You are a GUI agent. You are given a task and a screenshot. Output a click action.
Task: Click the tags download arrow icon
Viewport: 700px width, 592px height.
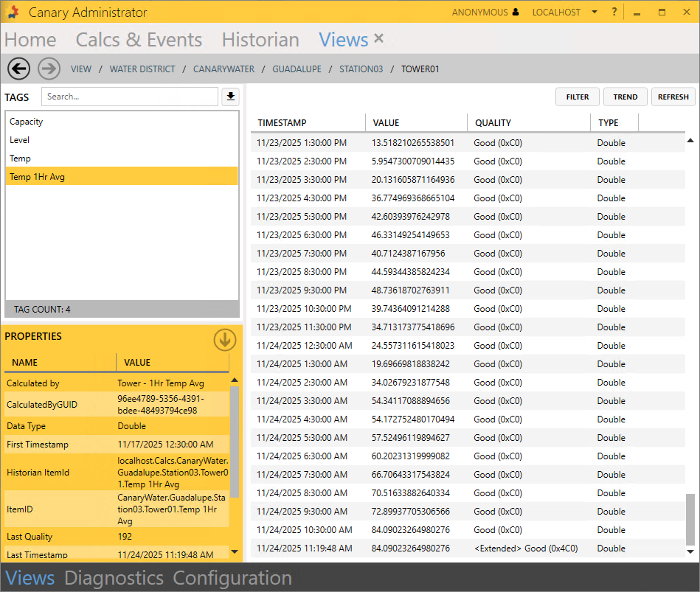coord(230,97)
